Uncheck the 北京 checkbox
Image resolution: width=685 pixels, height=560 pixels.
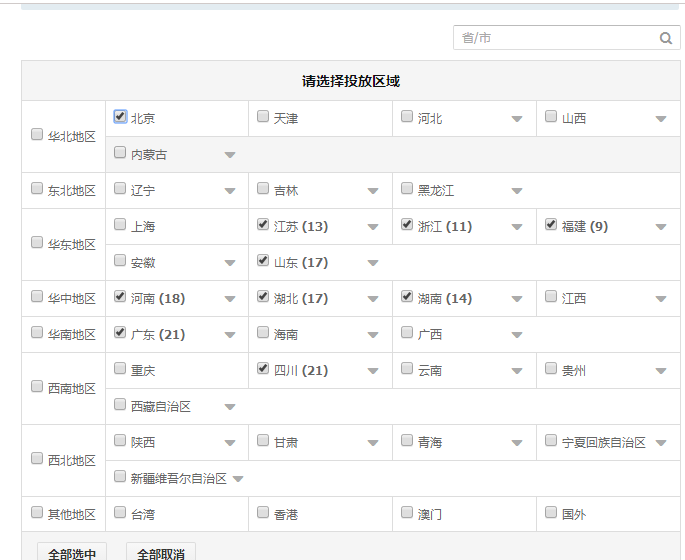pyautogui.click(x=120, y=116)
